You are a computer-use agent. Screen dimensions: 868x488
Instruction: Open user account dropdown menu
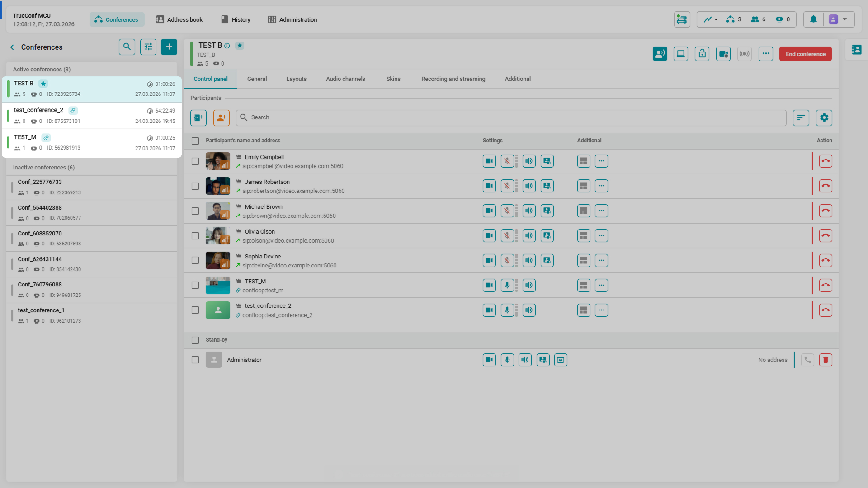[x=844, y=19]
